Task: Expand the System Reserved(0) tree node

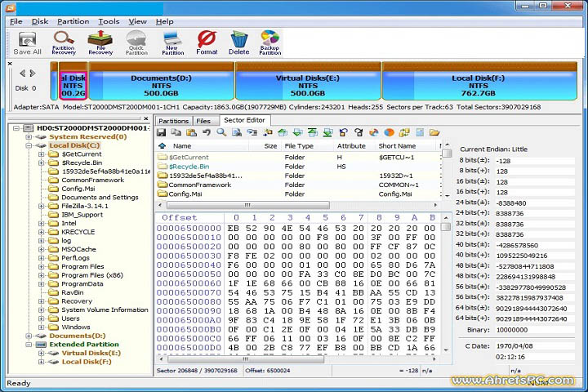Action: [29, 137]
